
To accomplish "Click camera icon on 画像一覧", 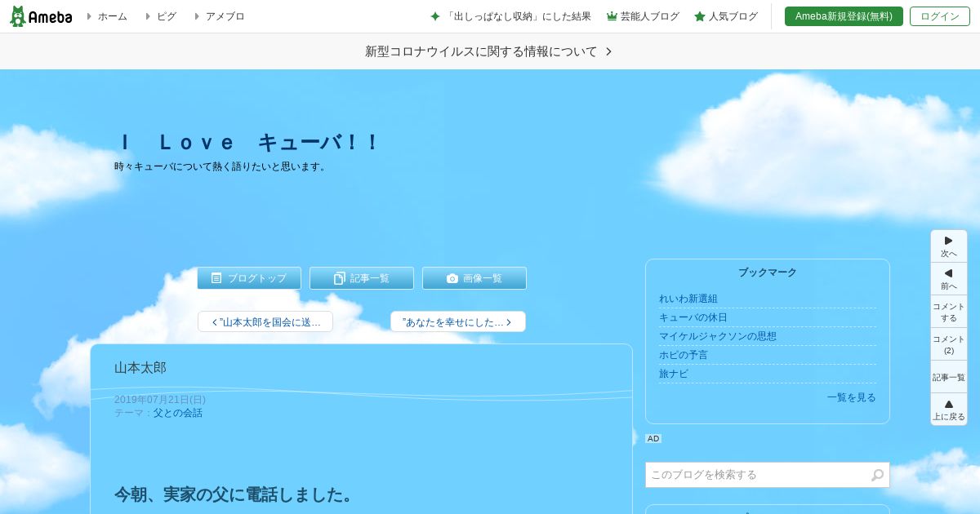I will pos(452,278).
